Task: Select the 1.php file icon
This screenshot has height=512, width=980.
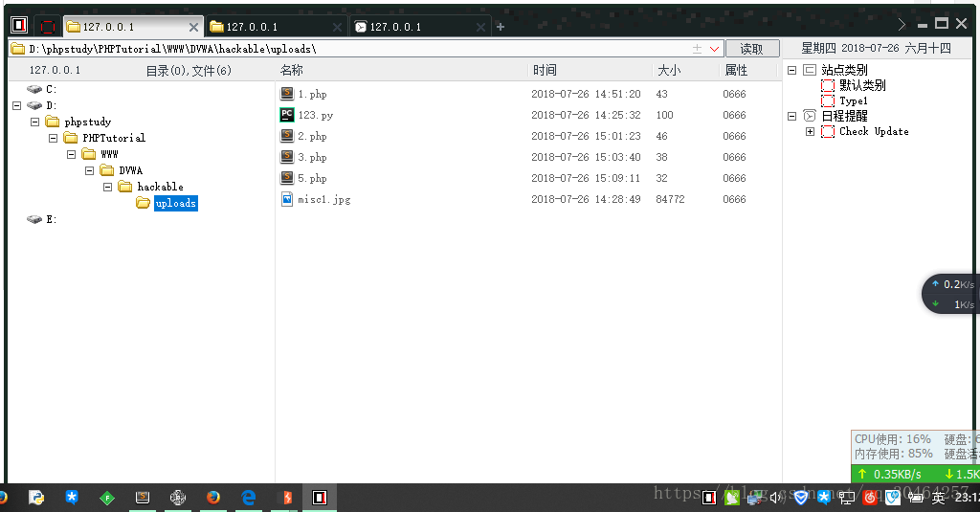Action: [287, 94]
